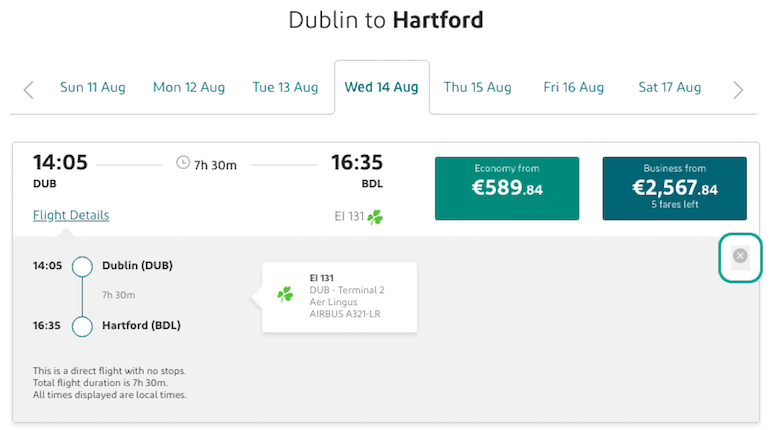The height and width of the screenshot is (430, 770).
Task: Select Economy fare from €589.84
Action: tap(507, 188)
